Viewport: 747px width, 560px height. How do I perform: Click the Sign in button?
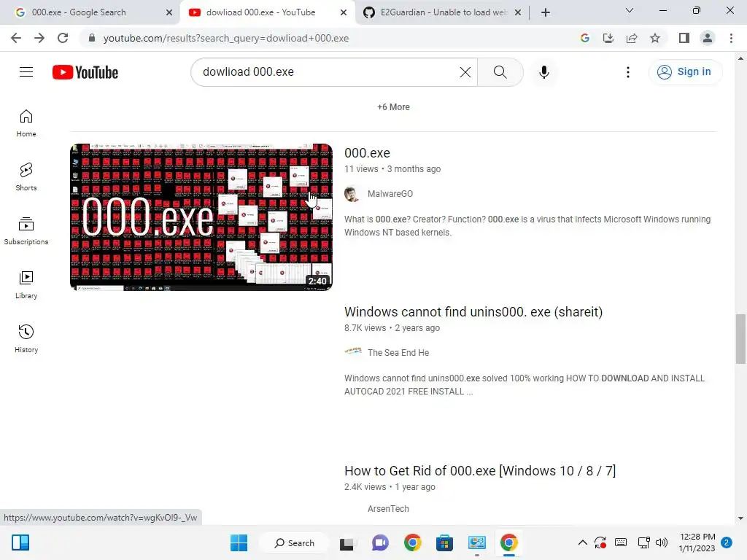[x=684, y=72]
